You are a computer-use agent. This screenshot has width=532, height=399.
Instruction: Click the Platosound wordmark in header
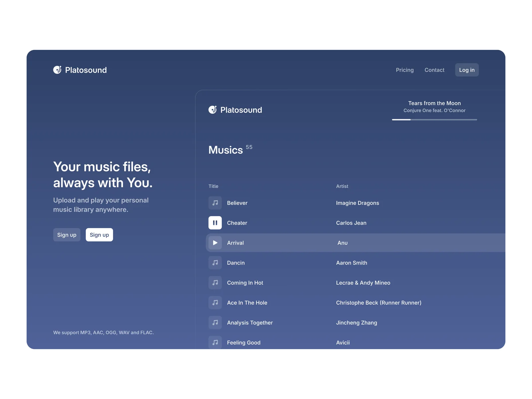coord(86,70)
